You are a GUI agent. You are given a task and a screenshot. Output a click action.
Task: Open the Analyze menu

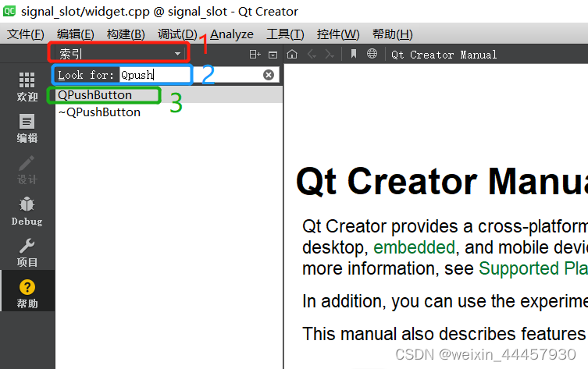pos(232,34)
